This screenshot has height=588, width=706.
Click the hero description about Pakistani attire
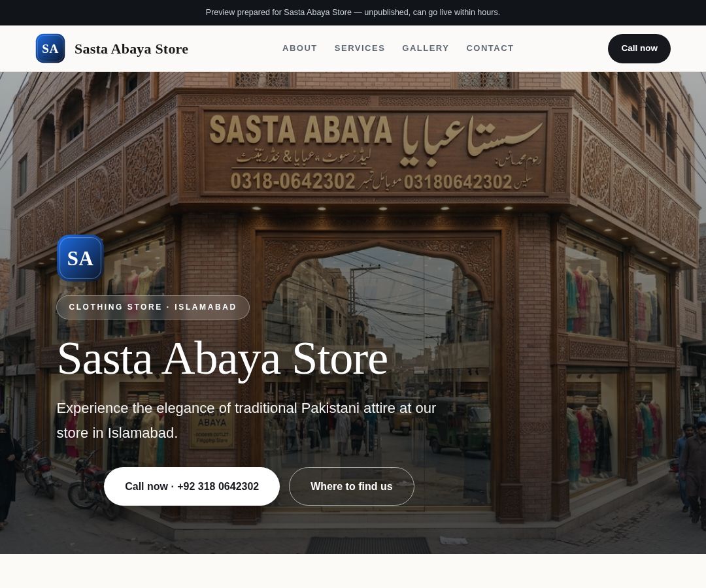pos(246,420)
